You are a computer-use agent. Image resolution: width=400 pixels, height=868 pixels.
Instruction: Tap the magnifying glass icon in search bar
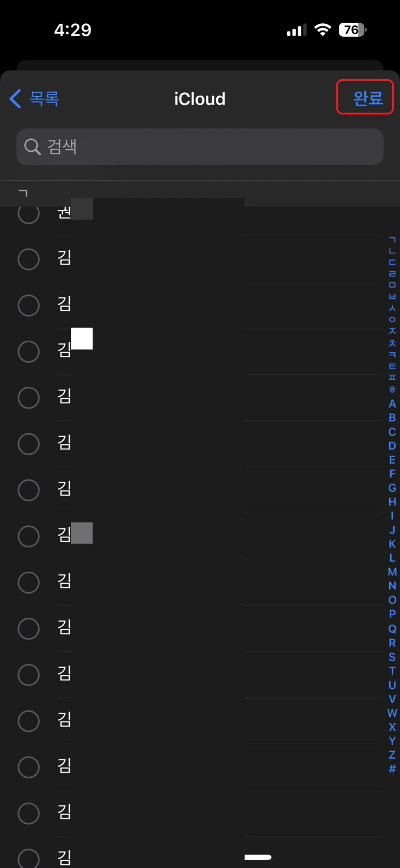pos(32,147)
